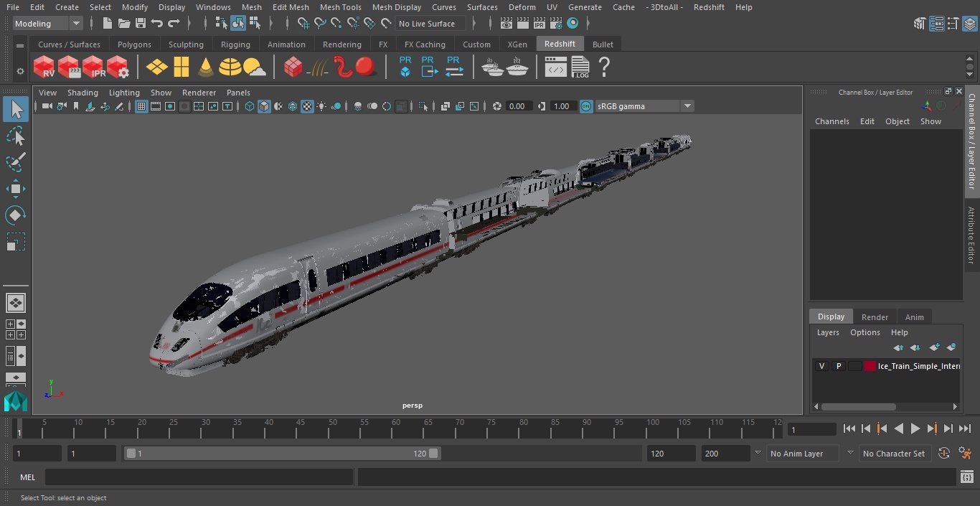Screen dimensions: 980x506
Task: Click the layer color swatch
Action: click(870, 366)
